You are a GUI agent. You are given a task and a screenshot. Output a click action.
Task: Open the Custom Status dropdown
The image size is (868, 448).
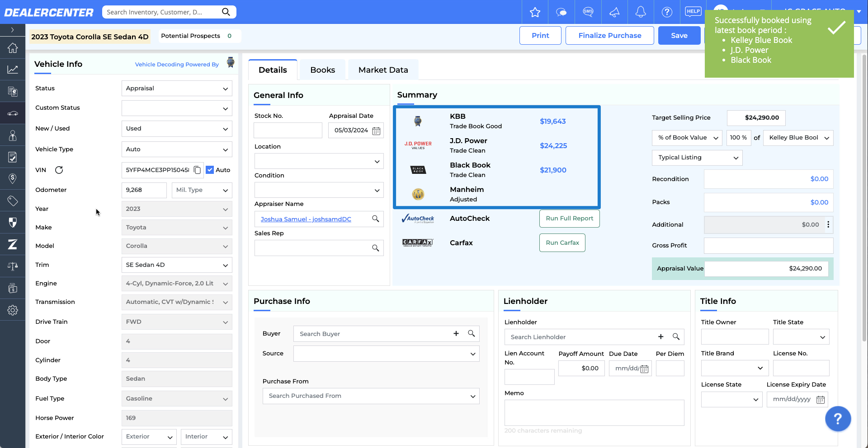click(177, 108)
